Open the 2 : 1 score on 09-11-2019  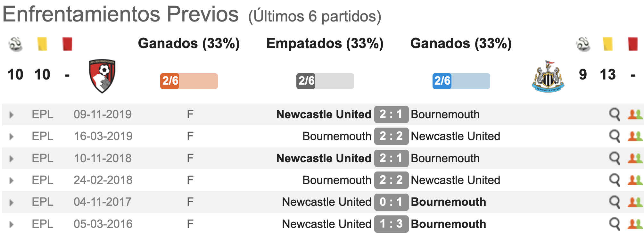coord(391,114)
